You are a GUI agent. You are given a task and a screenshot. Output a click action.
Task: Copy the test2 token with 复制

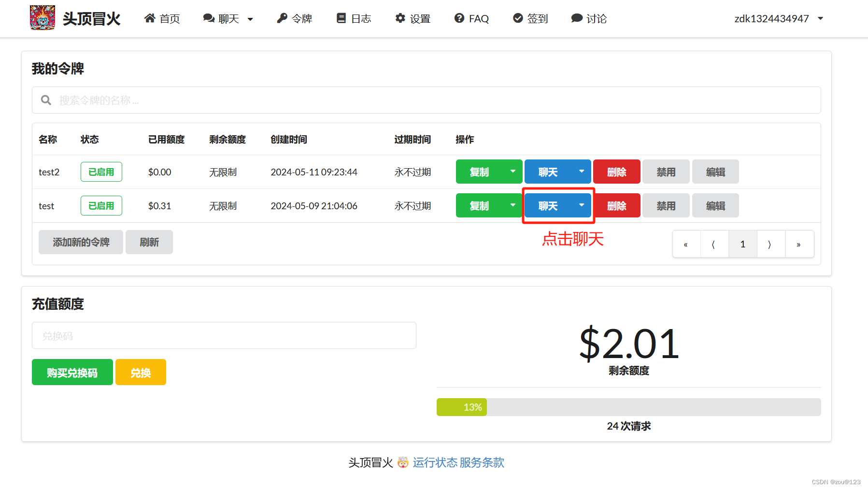479,172
